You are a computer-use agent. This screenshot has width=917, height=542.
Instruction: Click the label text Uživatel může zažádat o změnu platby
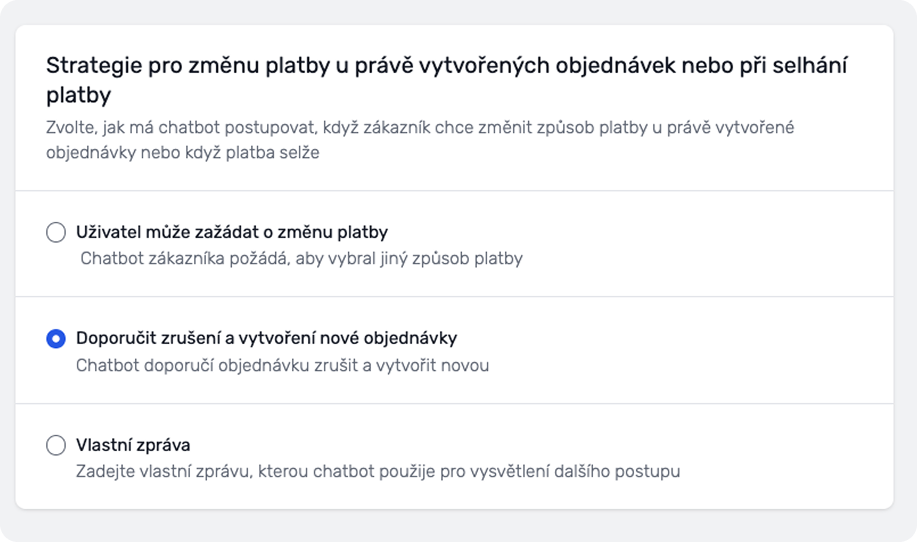232,233
